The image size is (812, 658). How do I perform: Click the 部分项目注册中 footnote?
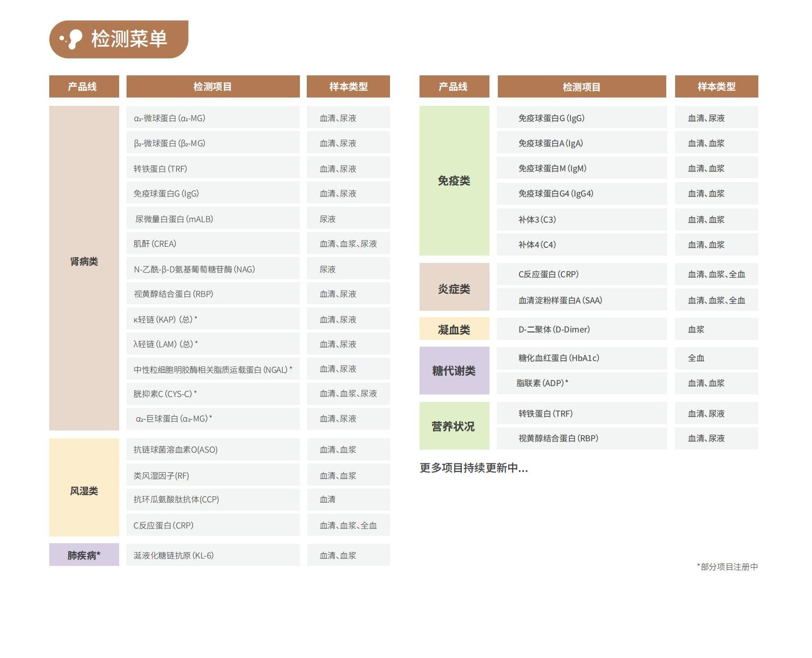pyautogui.click(x=728, y=567)
